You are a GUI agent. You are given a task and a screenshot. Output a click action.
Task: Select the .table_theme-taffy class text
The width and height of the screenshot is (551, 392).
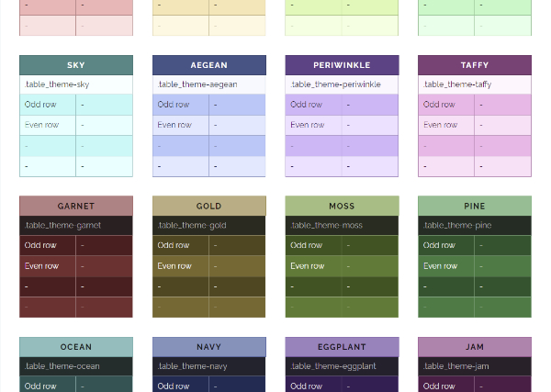[x=457, y=84]
